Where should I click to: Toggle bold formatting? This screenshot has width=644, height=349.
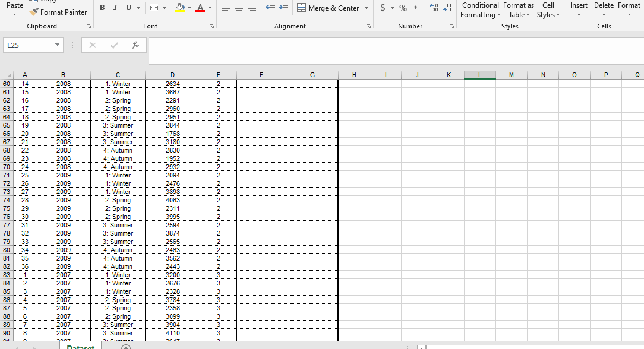coord(102,7)
